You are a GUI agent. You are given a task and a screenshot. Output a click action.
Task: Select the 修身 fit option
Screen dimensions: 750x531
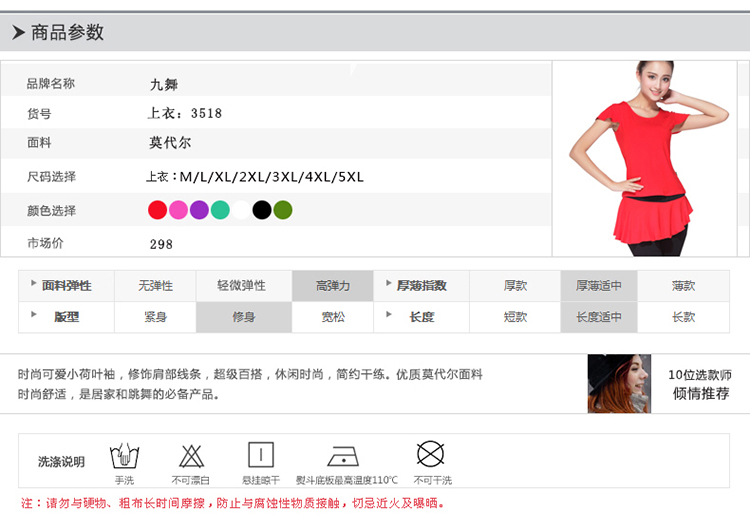[x=244, y=317]
